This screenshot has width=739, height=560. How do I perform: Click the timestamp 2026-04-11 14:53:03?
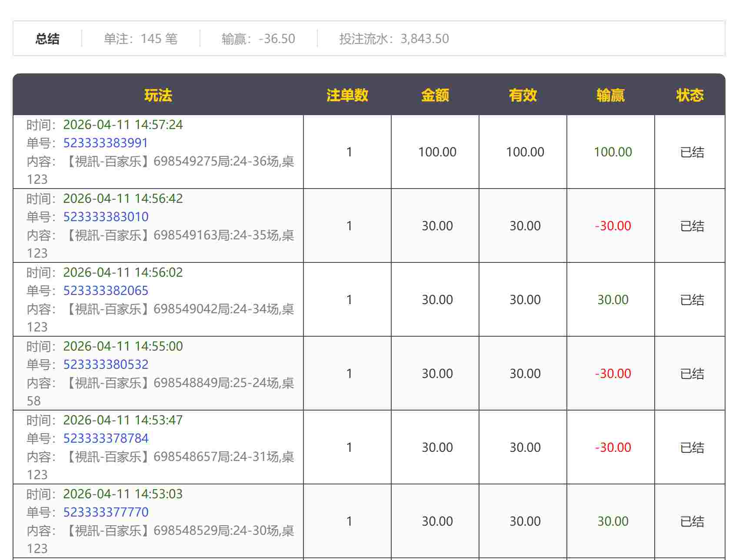click(123, 494)
